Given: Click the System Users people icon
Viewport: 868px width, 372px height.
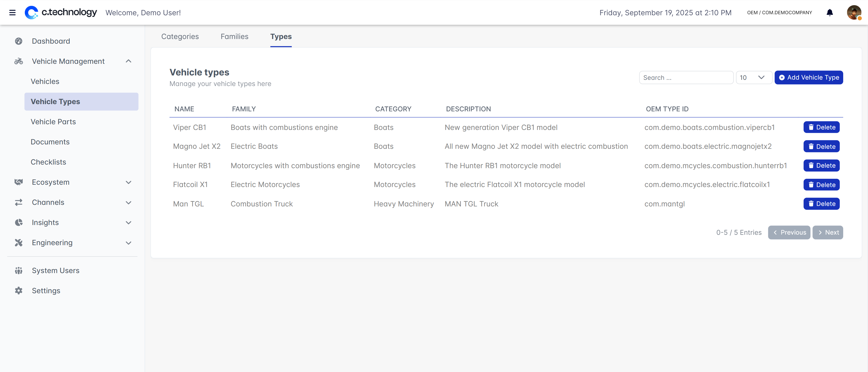Looking at the screenshot, I should click(x=19, y=270).
